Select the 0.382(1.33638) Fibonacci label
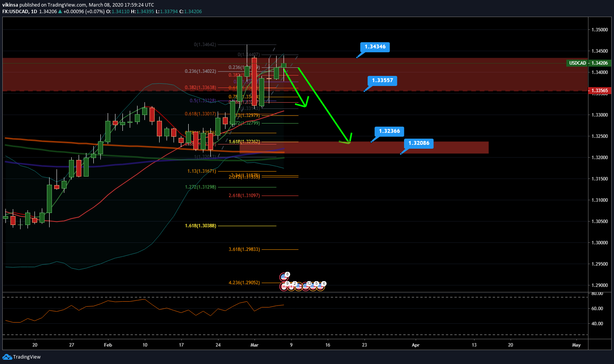 point(200,88)
